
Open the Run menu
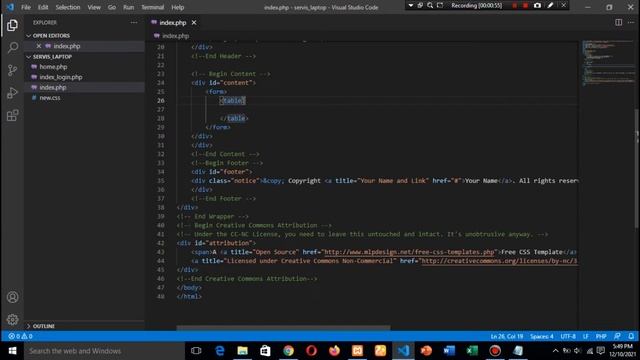[x=129, y=7]
